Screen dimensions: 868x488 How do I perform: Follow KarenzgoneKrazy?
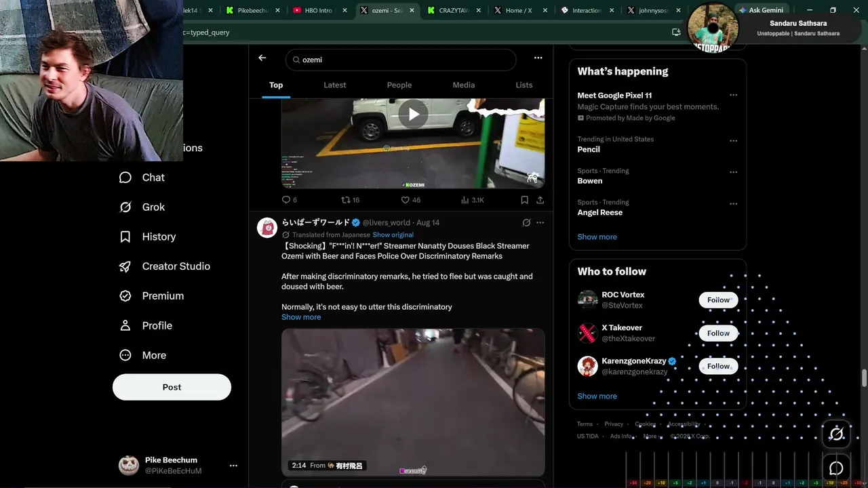pos(718,367)
